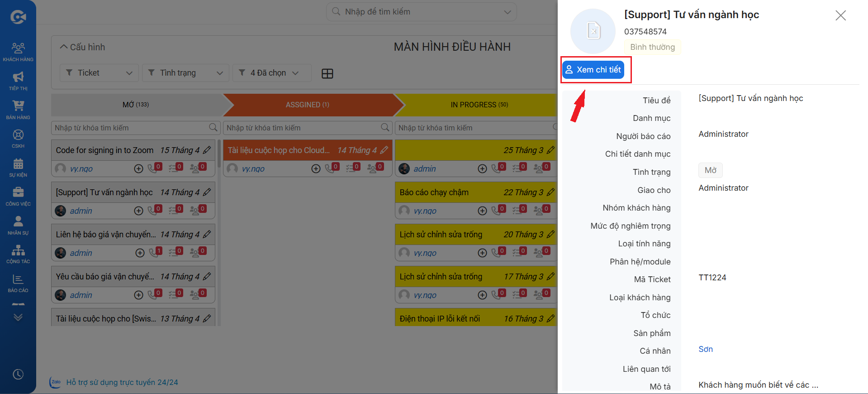Click the ticket avatar thumbnail in detail panel
The height and width of the screenshot is (394, 868).
point(593,31)
